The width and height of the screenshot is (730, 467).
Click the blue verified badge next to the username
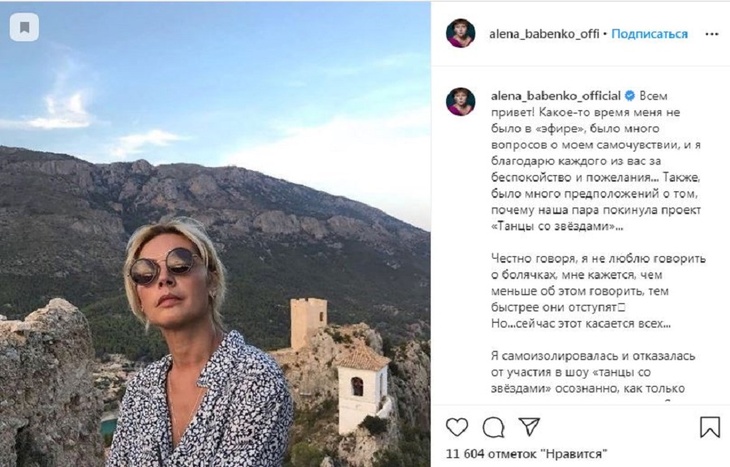coord(629,95)
